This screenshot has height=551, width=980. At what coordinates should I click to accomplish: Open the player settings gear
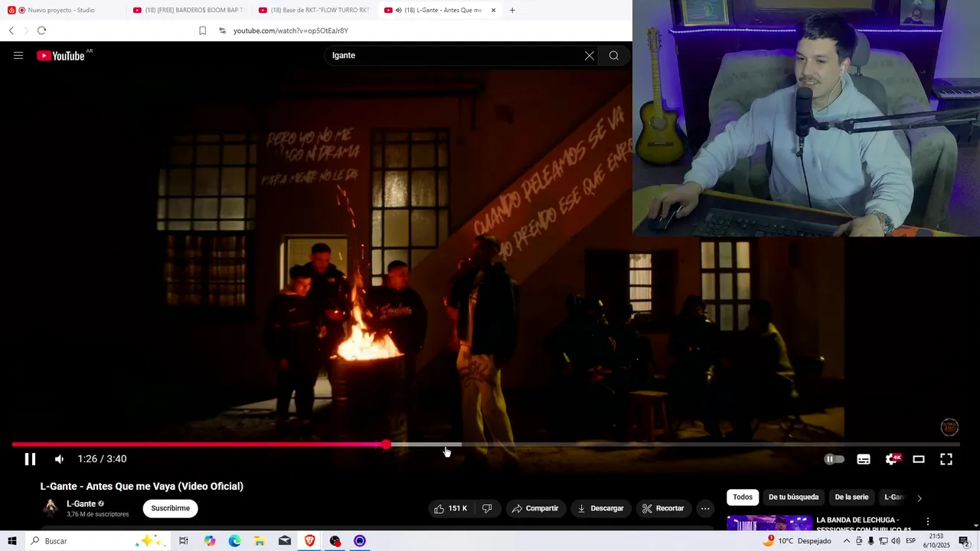[891, 459]
